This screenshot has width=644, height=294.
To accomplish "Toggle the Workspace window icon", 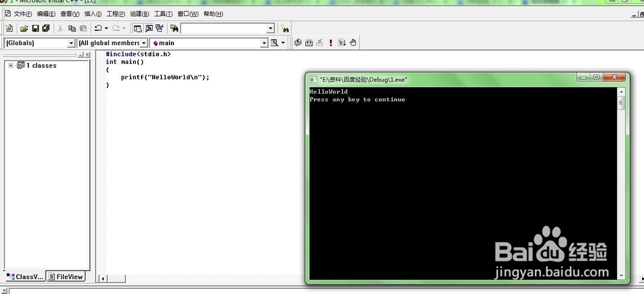I will (x=138, y=28).
